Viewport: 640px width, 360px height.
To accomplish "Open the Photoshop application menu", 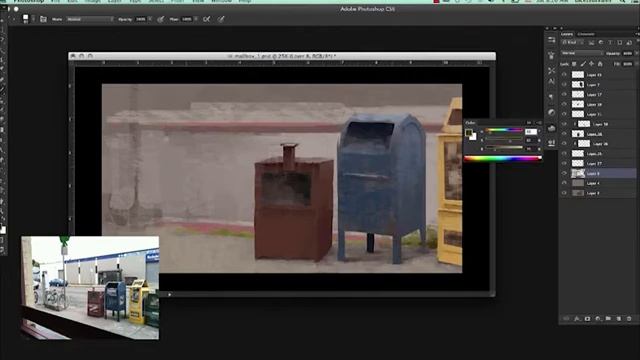I will 29,1.
